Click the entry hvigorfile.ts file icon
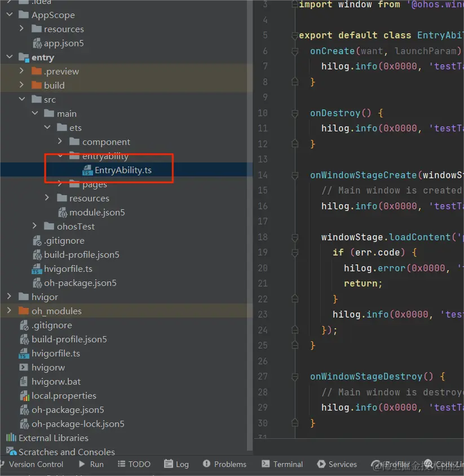The image size is (464, 476). point(37,268)
